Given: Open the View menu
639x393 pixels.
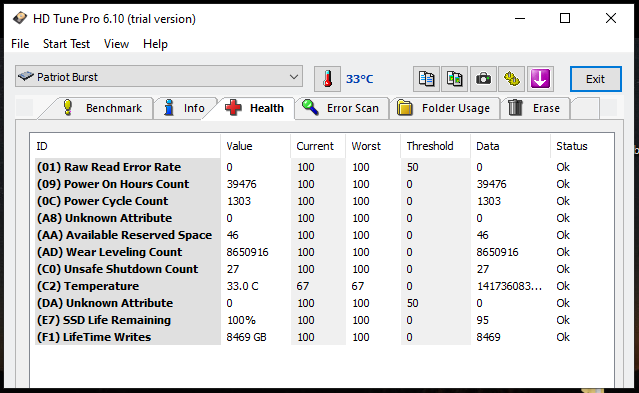Looking at the screenshot, I should (x=117, y=44).
